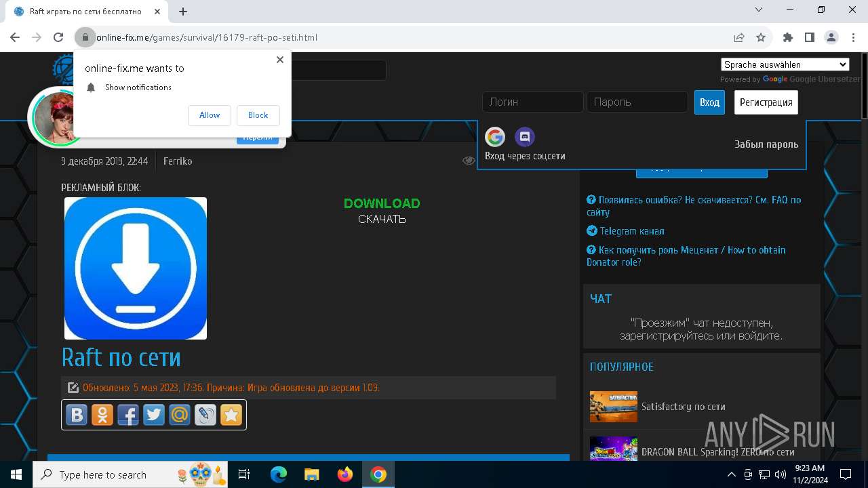Open Chrome side panel icon
Image resolution: width=868 pixels, height=488 pixels.
tap(810, 37)
